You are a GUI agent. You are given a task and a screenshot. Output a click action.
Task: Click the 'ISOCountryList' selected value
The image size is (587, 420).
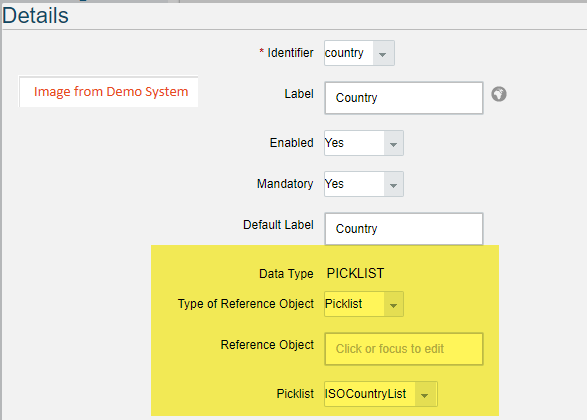365,394
